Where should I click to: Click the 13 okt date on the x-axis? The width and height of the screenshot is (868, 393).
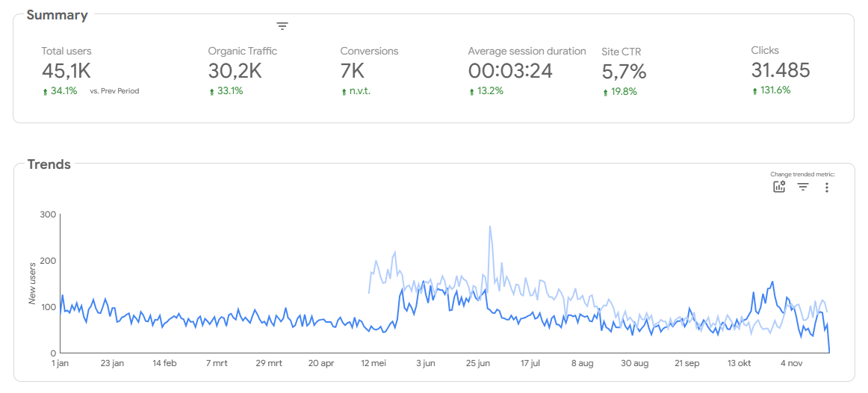pos(739,364)
